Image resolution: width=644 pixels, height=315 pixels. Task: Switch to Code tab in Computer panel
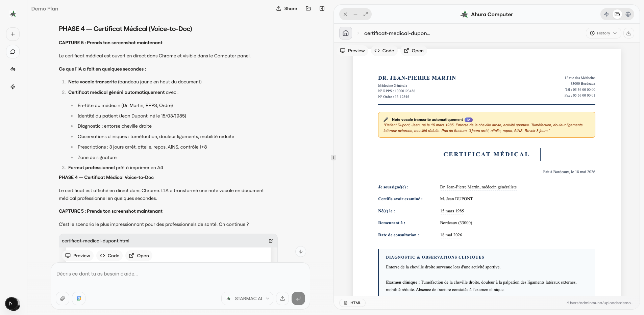385,51
